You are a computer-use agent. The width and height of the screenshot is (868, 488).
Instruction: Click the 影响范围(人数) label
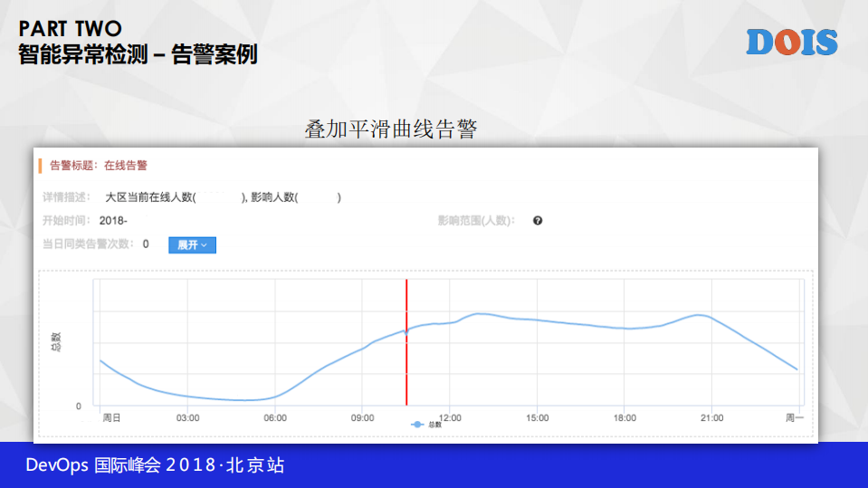point(475,221)
